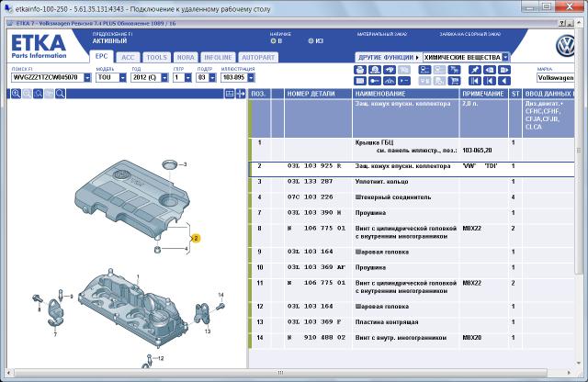
Task: Click the eye view icon next to the pushpin
Action: click(x=490, y=70)
